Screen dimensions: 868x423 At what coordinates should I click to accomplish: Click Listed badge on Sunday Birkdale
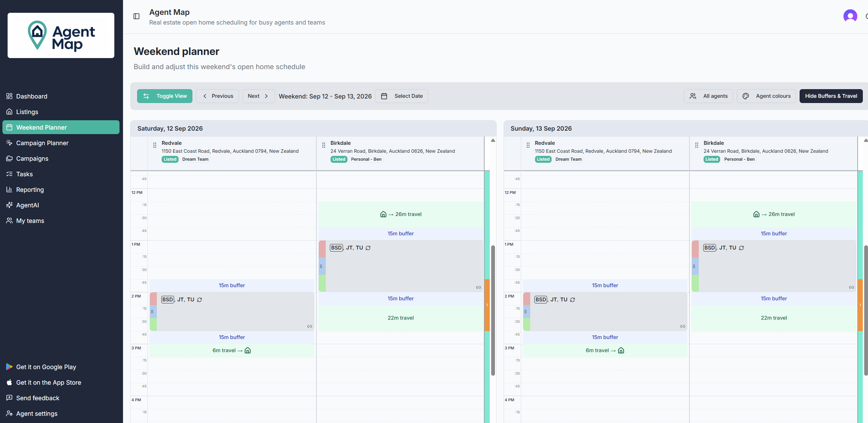click(x=712, y=159)
